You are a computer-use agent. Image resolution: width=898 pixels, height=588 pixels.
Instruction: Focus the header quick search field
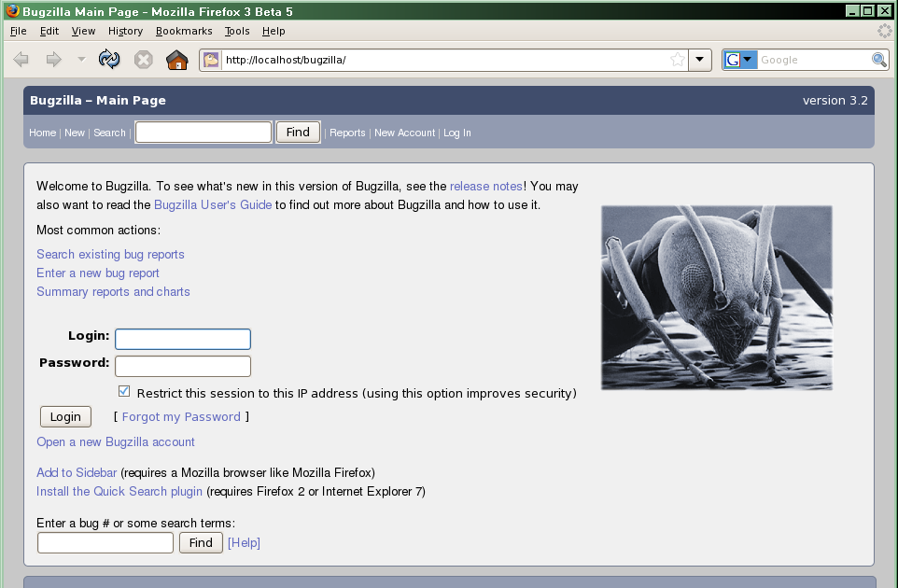(203, 133)
